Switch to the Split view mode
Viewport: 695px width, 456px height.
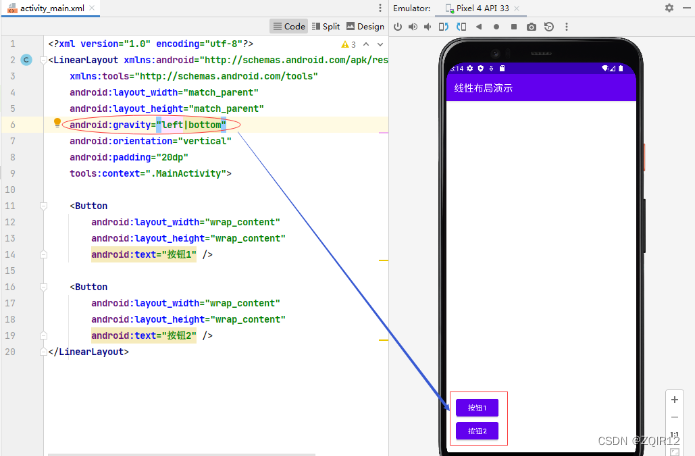[326, 27]
